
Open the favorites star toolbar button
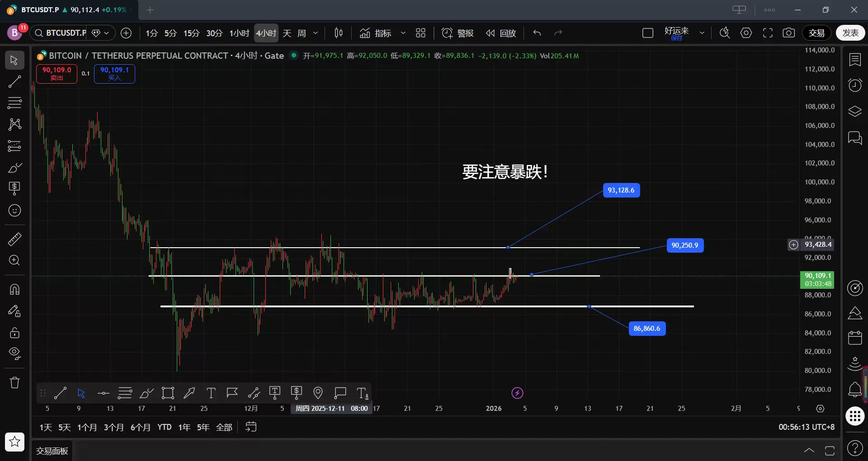(x=14, y=442)
